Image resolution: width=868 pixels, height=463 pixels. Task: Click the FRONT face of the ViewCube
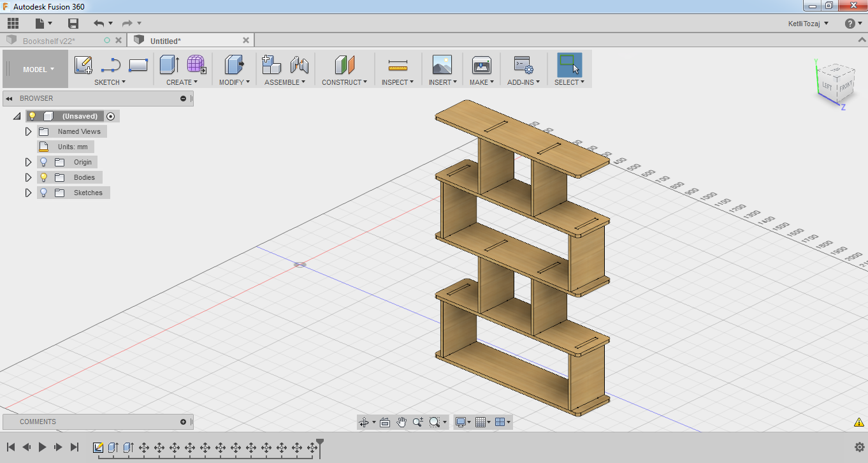[846, 87]
